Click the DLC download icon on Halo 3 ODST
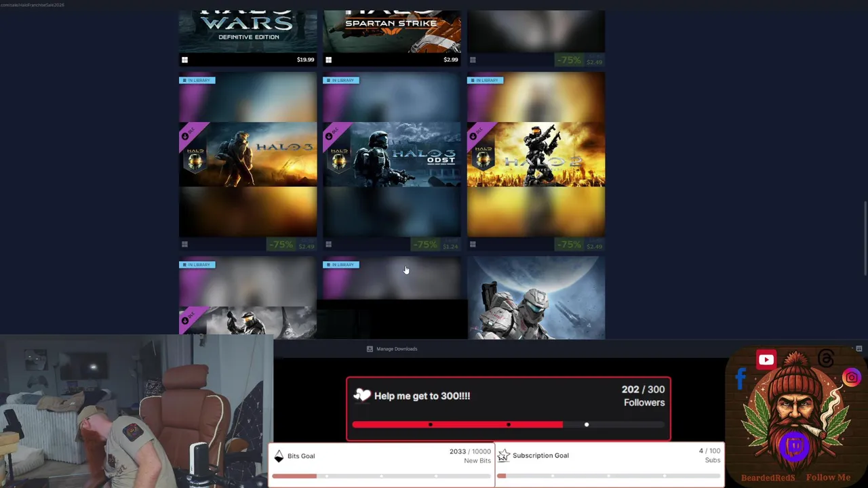This screenshot has width=868, height=488. [x=329, y=136]
